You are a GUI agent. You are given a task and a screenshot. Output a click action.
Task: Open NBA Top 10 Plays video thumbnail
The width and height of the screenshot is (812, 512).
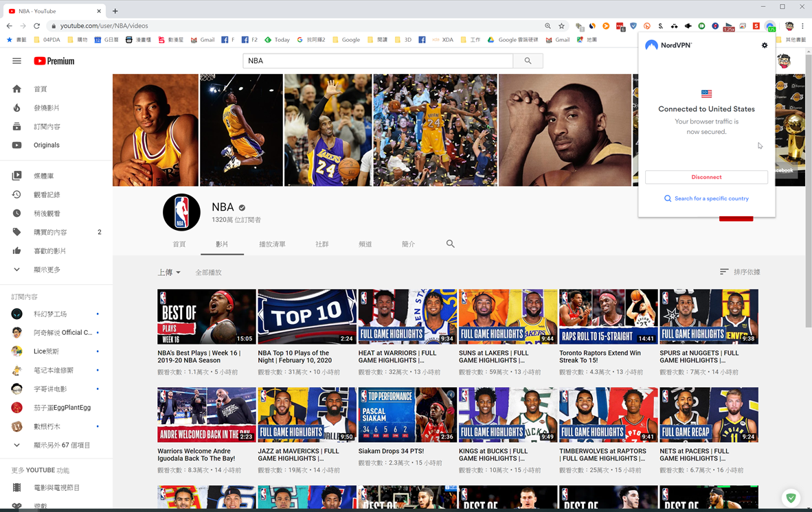[x=306, y=316]
